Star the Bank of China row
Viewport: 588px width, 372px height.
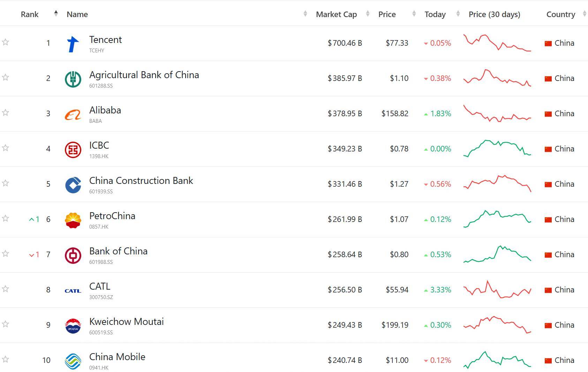pyautogui.click(x=6, y=254)
